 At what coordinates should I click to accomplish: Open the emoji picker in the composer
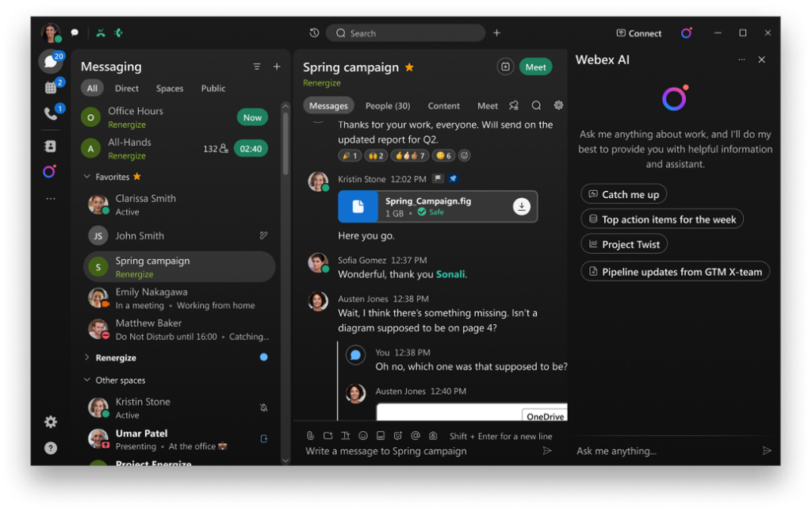(x=363, y=435)
